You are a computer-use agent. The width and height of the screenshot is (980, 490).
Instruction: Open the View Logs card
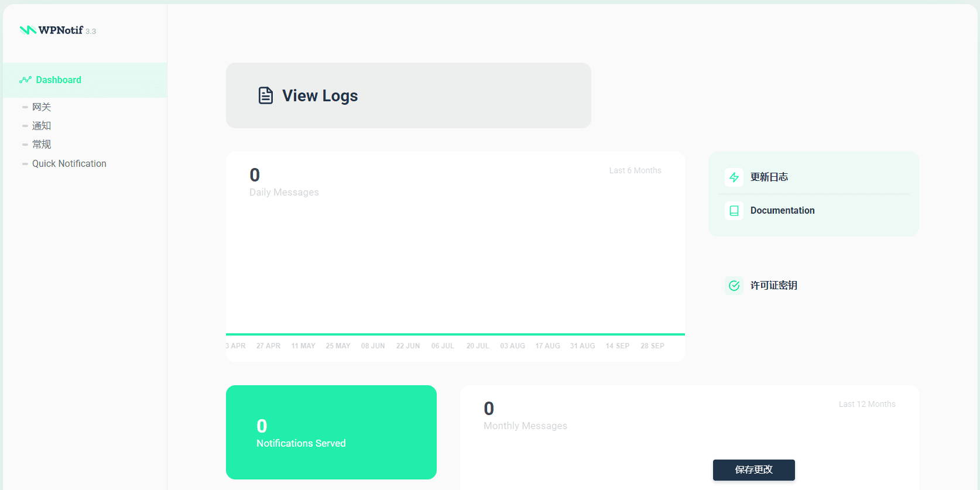click(x=409, y=95)
